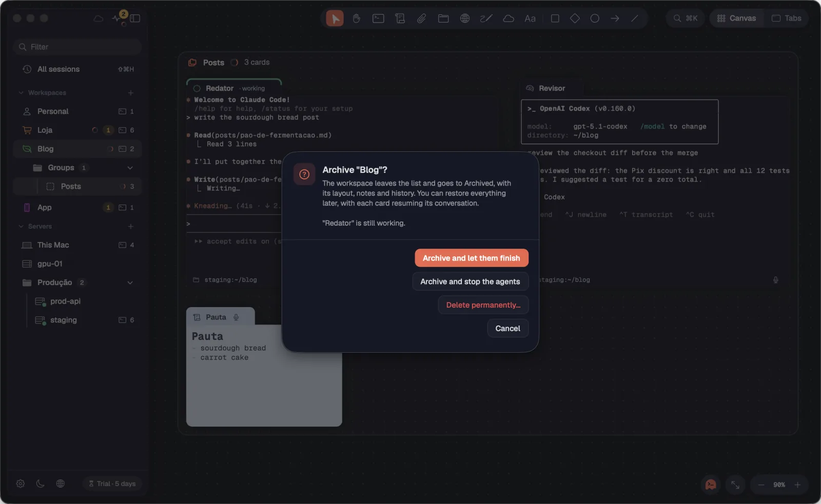Collapse the Workspaces section header
Image resolution: width=821 pixels, height=504 pixels.
[x=42, y=93]
